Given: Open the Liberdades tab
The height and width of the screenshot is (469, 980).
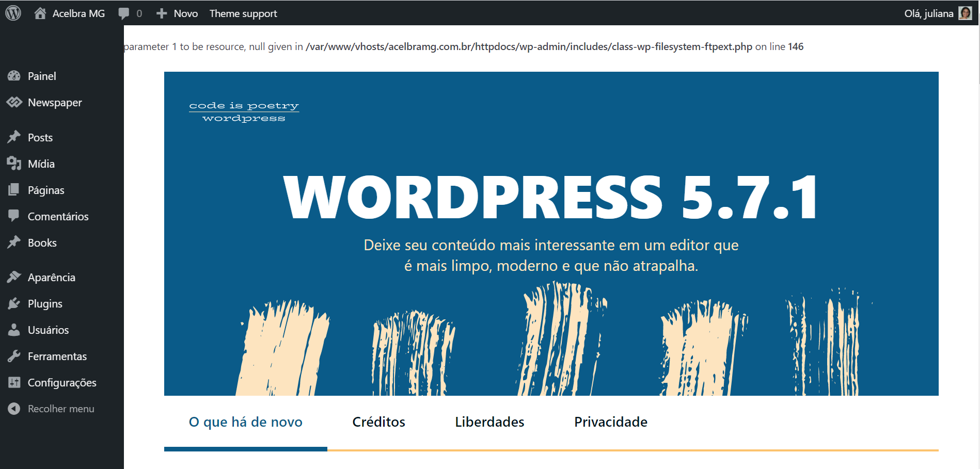Looking at the screenshot, I should 489,422.
